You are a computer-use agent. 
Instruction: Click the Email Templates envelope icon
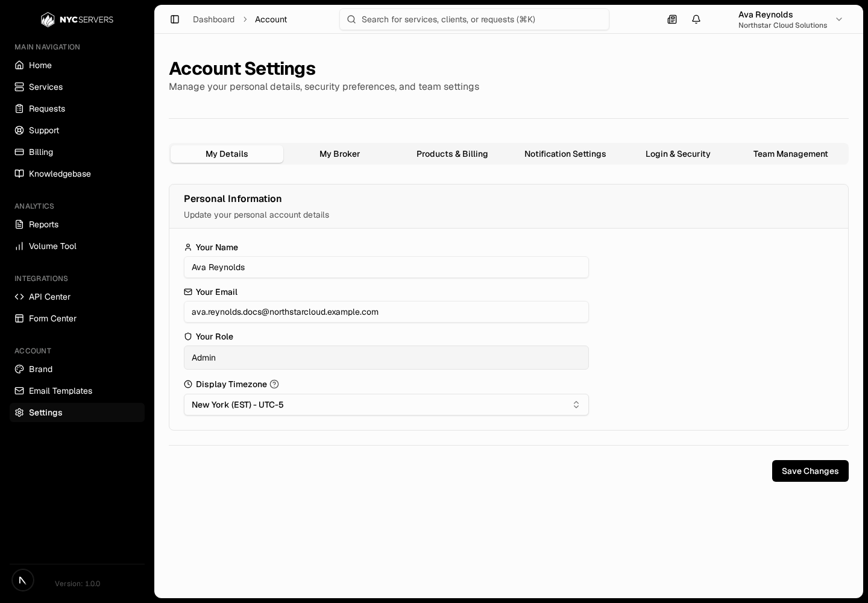19,391
